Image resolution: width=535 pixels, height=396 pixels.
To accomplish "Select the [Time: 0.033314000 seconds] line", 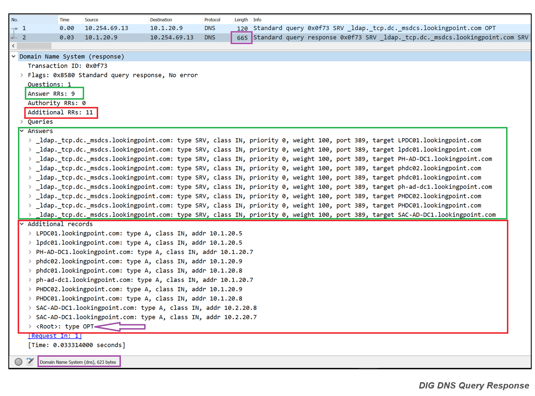I will [x=77, y=345].
